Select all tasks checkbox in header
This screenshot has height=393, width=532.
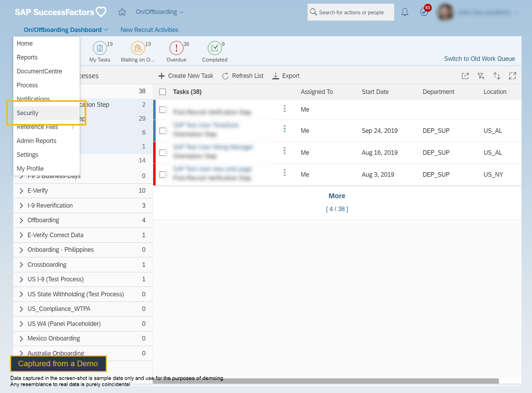tap(163, 92)
